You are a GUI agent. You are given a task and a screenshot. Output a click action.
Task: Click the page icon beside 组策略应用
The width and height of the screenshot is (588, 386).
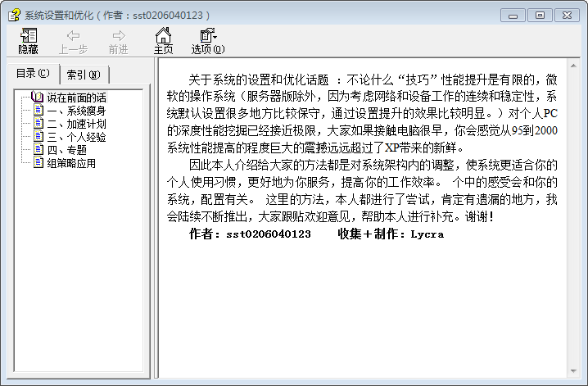[x=38, y=163]
